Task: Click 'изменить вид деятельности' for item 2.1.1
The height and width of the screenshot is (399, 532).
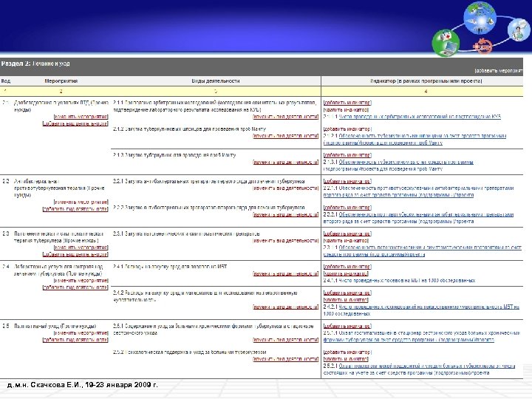Action: coord(286,117)
